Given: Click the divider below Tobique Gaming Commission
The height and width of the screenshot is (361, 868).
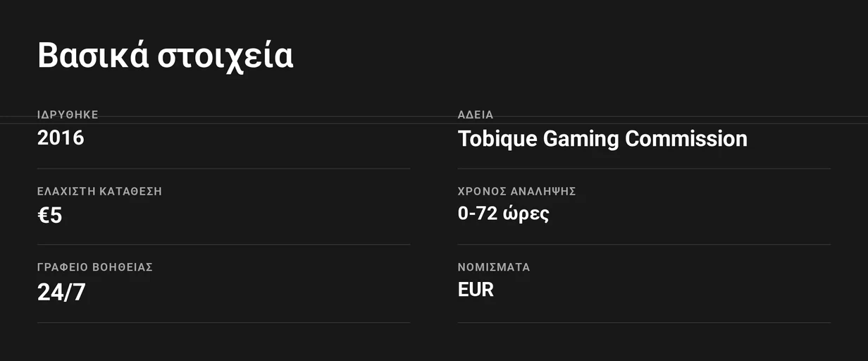Looking at the screenshot, I should (x=644, y=169).
